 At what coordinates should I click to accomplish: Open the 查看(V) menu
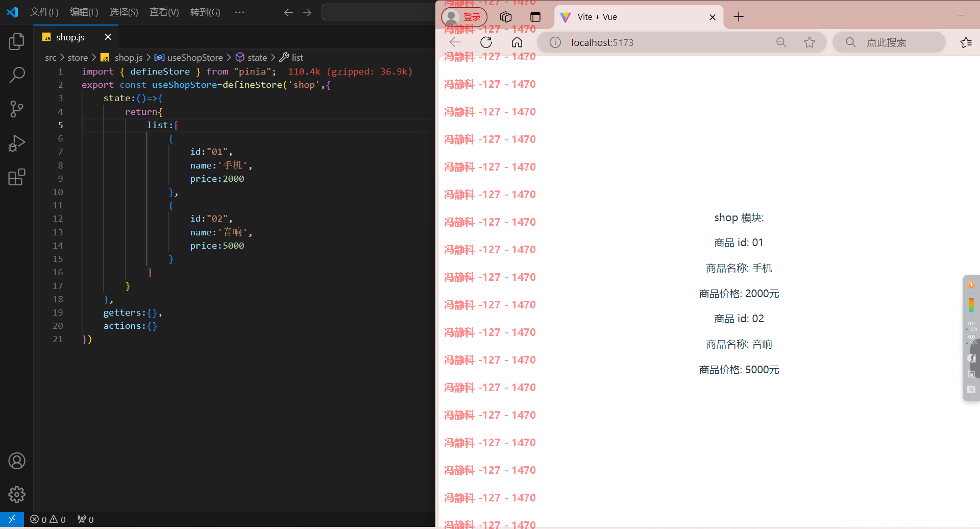pyautogui.click(x=164, y=12)
